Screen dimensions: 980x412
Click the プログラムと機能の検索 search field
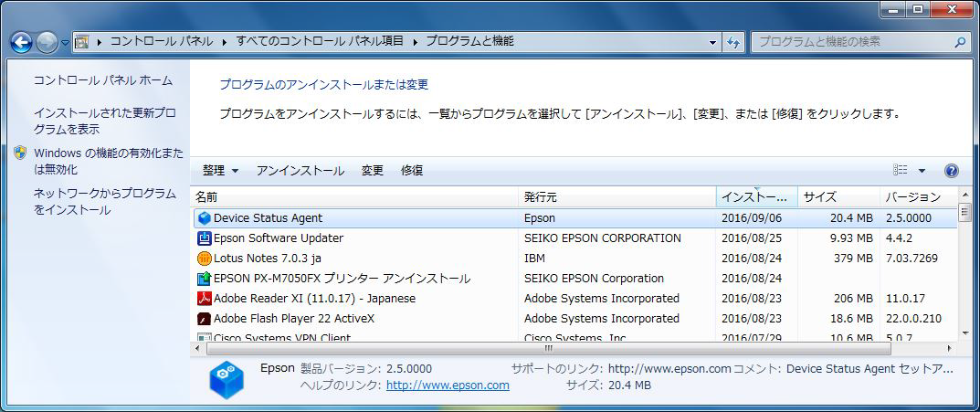coord(849,42)
